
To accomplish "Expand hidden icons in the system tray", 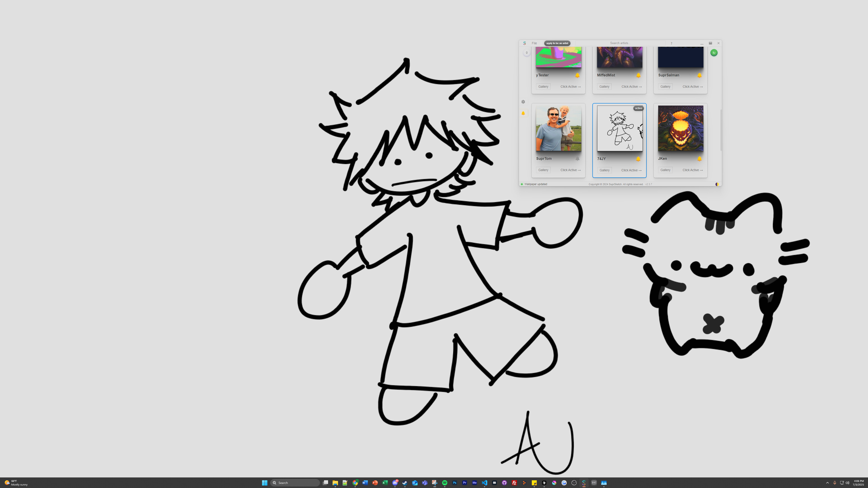I will (x=827, y=483).
